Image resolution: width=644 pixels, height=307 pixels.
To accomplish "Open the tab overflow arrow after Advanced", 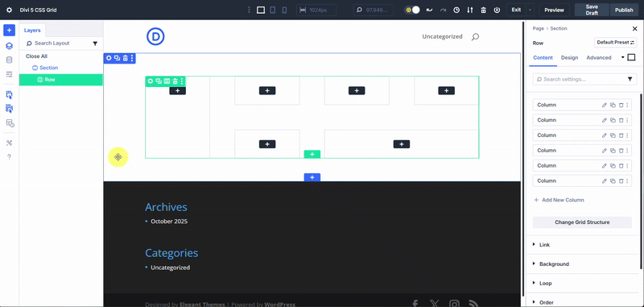I will (x=622, y=57).
